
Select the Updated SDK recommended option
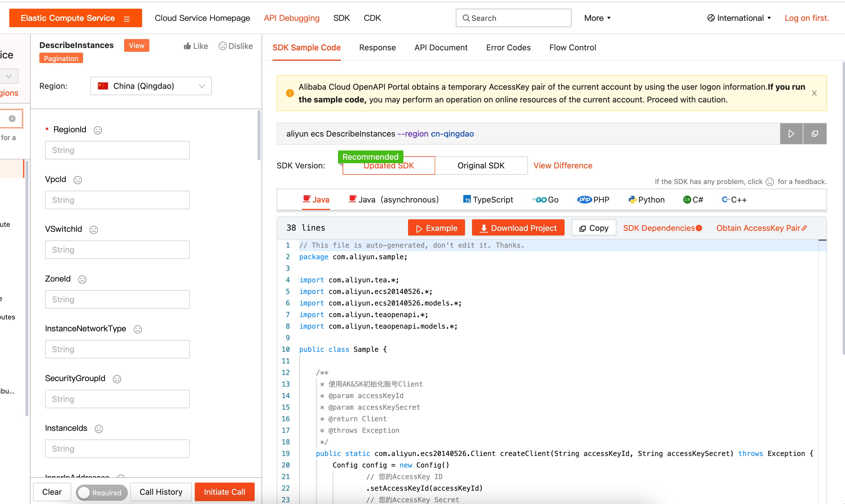coord(388,165)
